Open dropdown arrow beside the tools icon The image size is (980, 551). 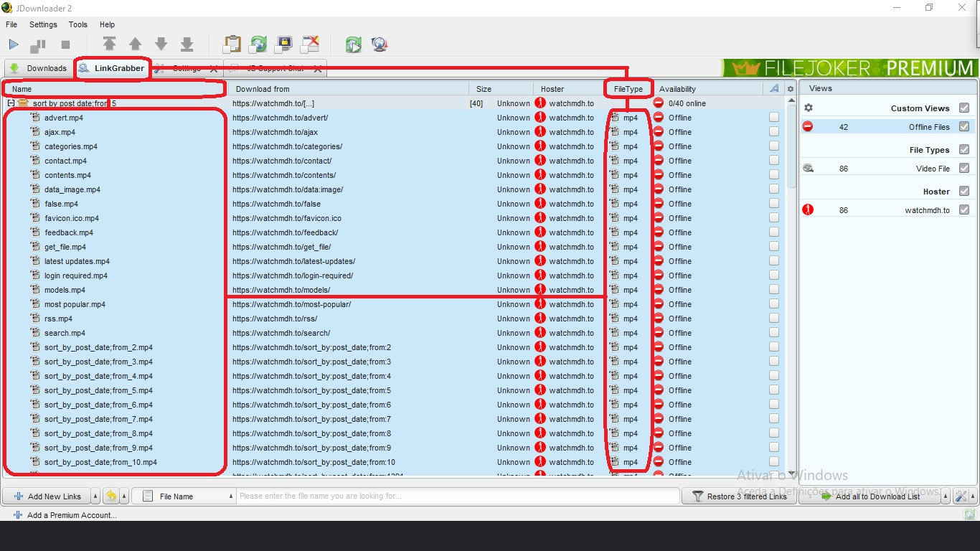click(972, 496)
